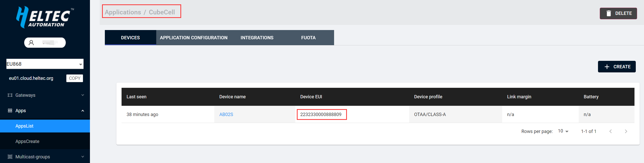
Task: Open the AB02S device link
Action: tap(226, 114)
